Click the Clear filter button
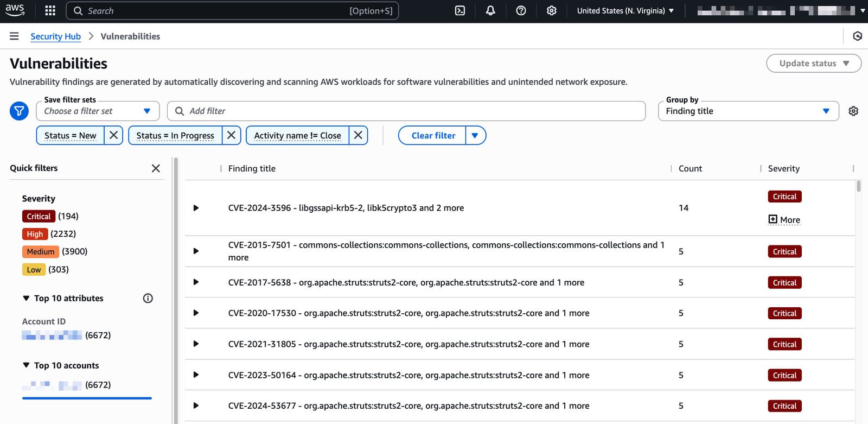Screen dimensions: 868x424 click(433, 135)
